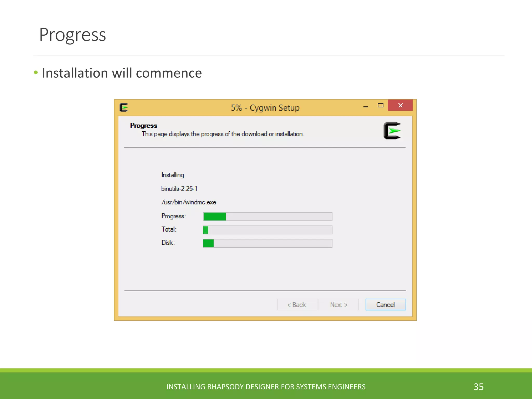Click the 'This page displays the progress' description
The width and height of the screenshot is (532, 399).
pyautogui.click(x=223, y=134)
